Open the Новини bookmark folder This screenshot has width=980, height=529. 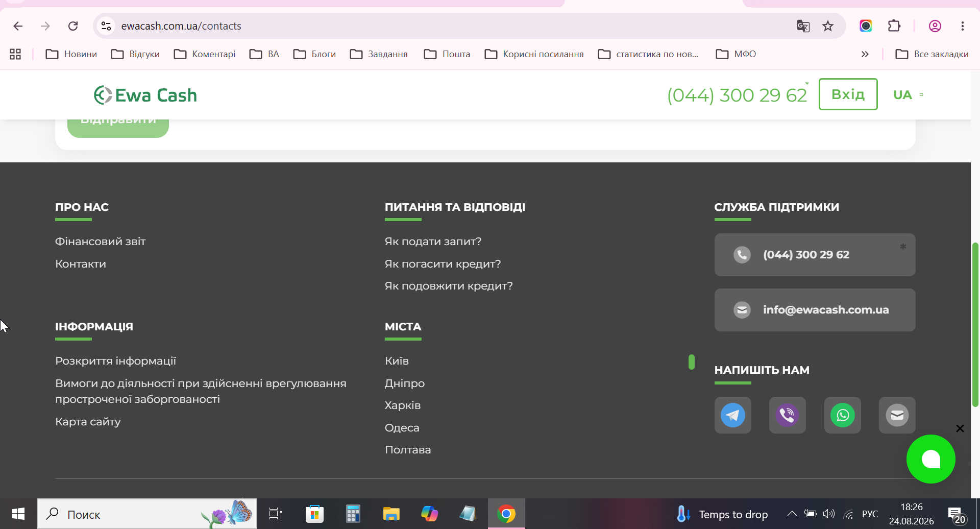pos(71,54)
